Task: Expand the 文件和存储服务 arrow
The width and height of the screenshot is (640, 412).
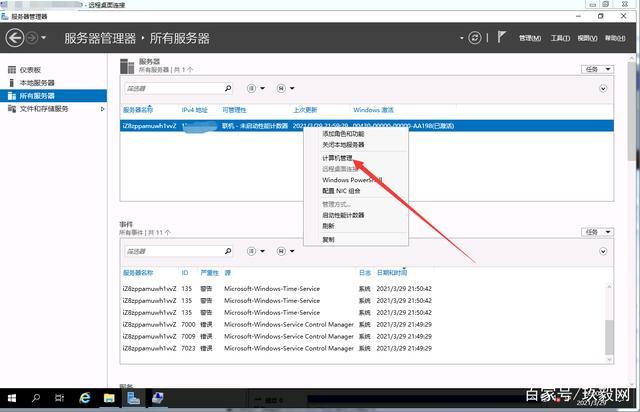Action: [x=102, y=109]
